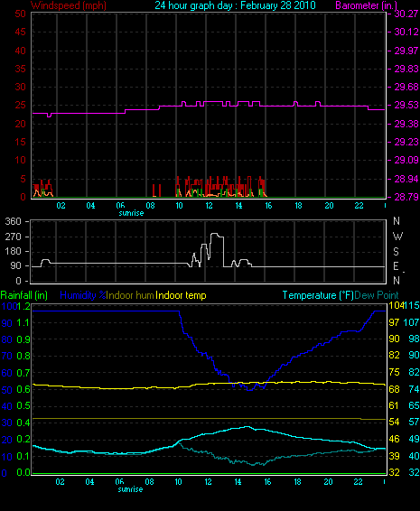Click the 50 mph windspeed scale value
This screenshot has width=420, height=511.
(x=20, y=14)
